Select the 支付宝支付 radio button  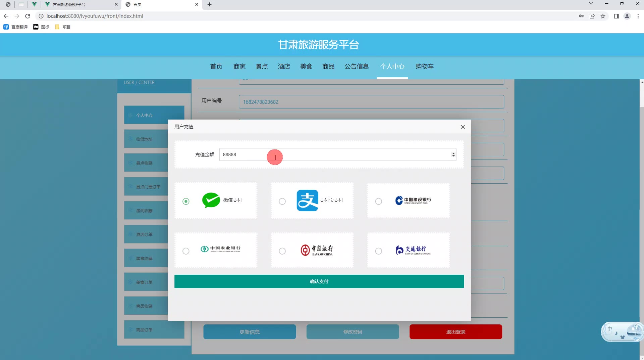click(282, 201)
